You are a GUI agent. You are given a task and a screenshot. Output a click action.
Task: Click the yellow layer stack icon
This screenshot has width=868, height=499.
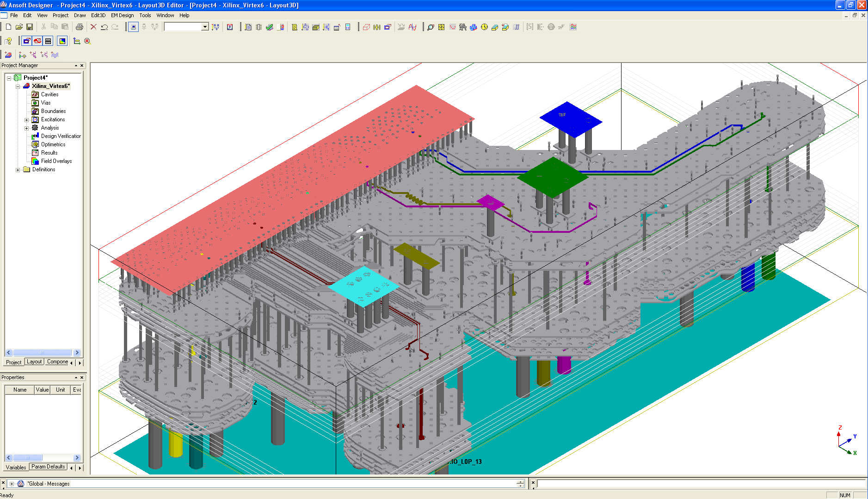click(495, 27)
